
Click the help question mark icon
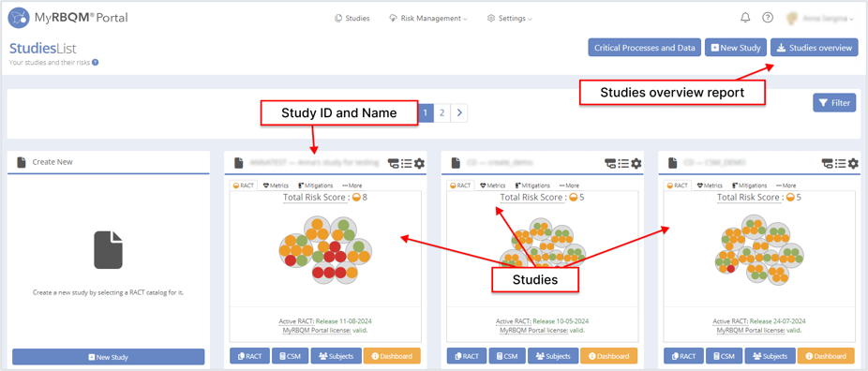768,18
